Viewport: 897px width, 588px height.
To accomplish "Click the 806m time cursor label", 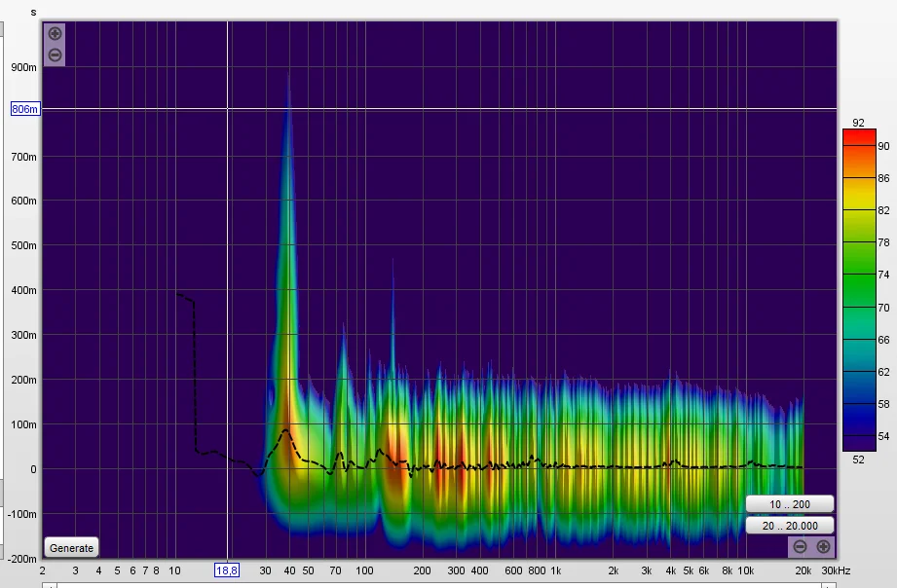I will (25, 109).
